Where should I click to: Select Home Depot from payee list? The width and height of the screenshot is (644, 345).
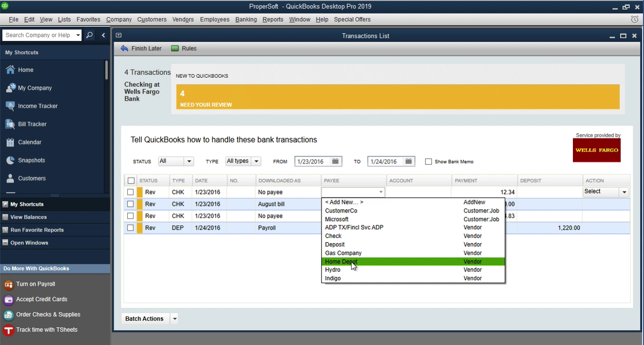tap(413, 262)
